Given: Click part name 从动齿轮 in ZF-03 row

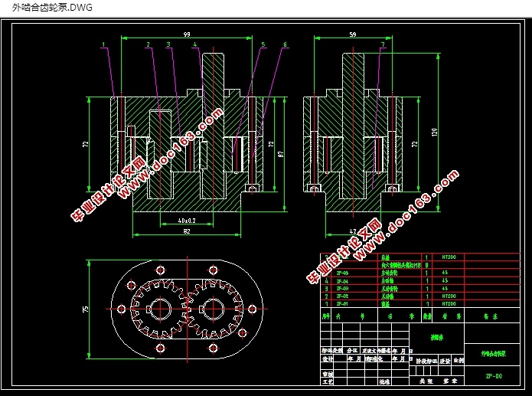Looking at the screenshot, I should click(x=389, y=289).
